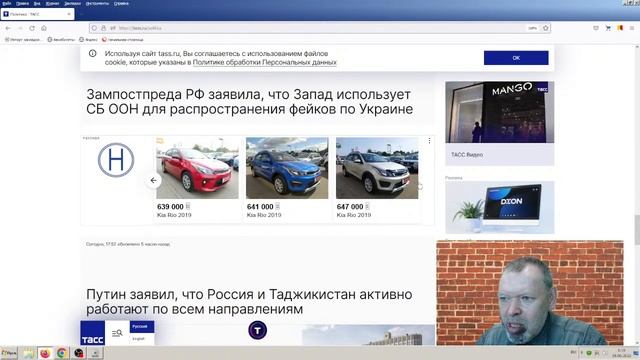Reload the page with the refresh icon
Viewport: 640px width, 360px height.
tap(32, 28)
